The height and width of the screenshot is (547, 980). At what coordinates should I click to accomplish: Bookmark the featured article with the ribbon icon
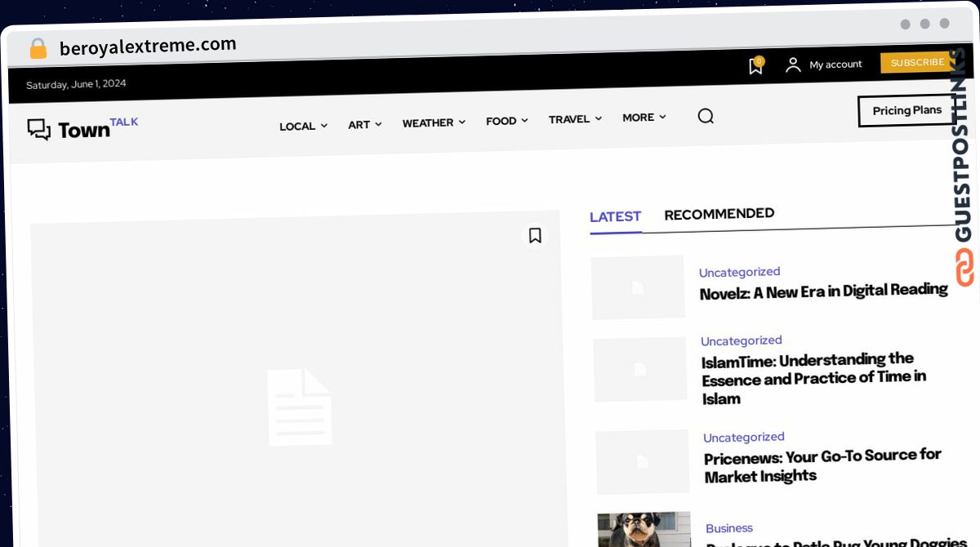point(535,235)
